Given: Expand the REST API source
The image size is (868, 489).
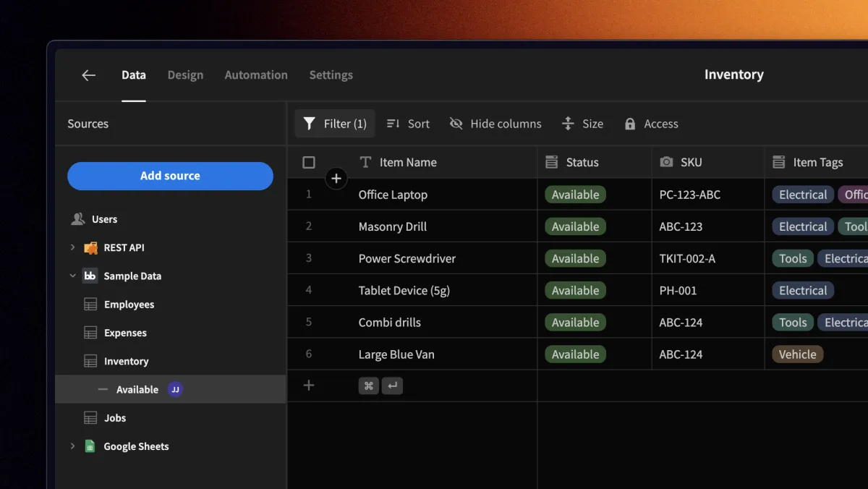Looking at the screenshot, I should (x=72, y=247).
